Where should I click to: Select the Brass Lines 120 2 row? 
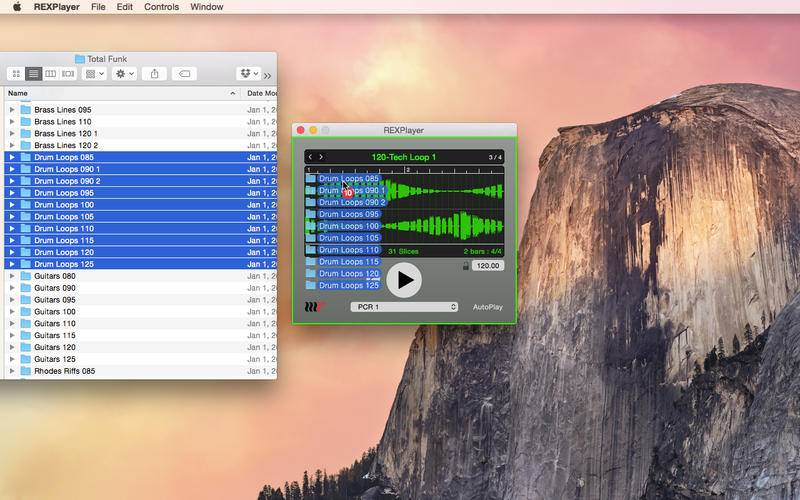[x=140, y=145]
